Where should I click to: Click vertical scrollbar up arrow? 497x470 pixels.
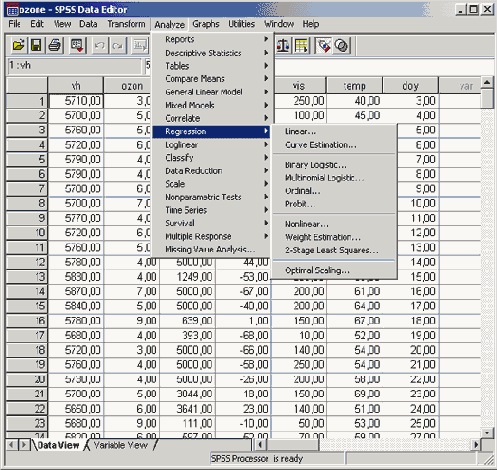(x=487, y=82)
